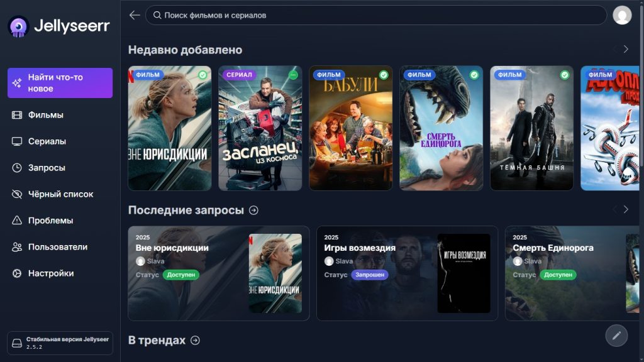Open the Бабули movie poster

(x=351, y=128)
